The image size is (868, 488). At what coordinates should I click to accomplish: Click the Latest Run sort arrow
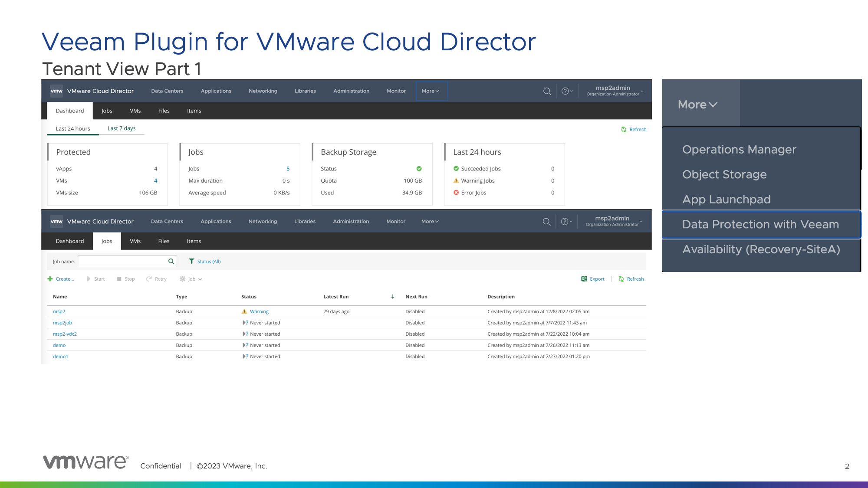tap(392, 297)
